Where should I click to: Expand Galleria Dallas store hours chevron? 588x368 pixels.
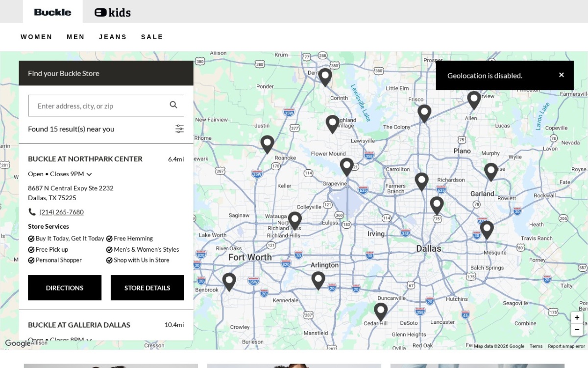click(89, 340)
